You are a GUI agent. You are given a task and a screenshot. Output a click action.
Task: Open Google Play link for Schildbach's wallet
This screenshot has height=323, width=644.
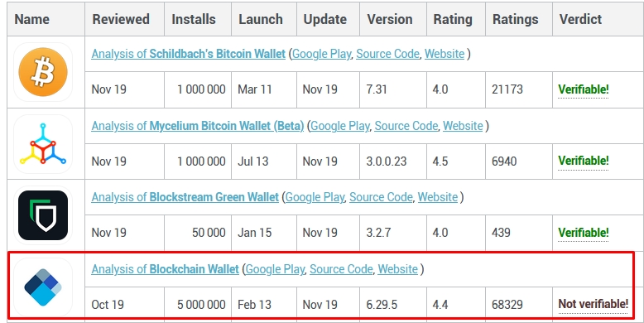(x=322, y=54)
